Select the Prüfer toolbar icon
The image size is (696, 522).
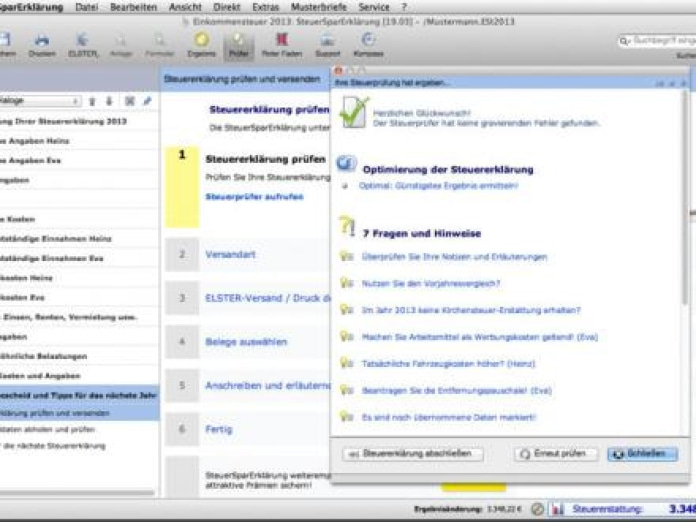click(x=238, y=40)
